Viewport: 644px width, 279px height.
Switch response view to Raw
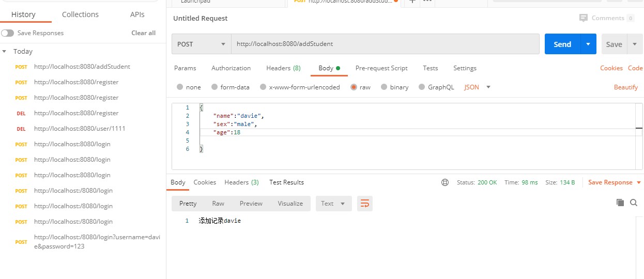tap(218, 204)
